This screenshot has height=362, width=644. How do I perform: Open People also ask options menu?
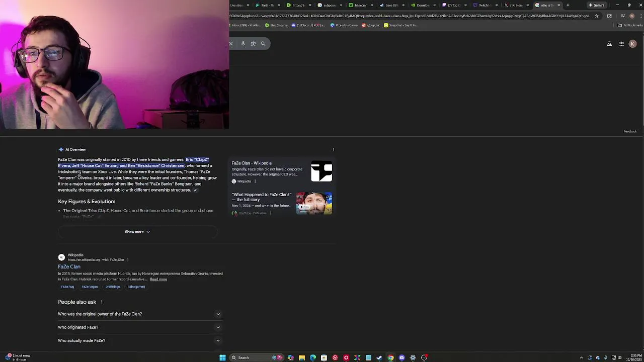click(101, 302)
